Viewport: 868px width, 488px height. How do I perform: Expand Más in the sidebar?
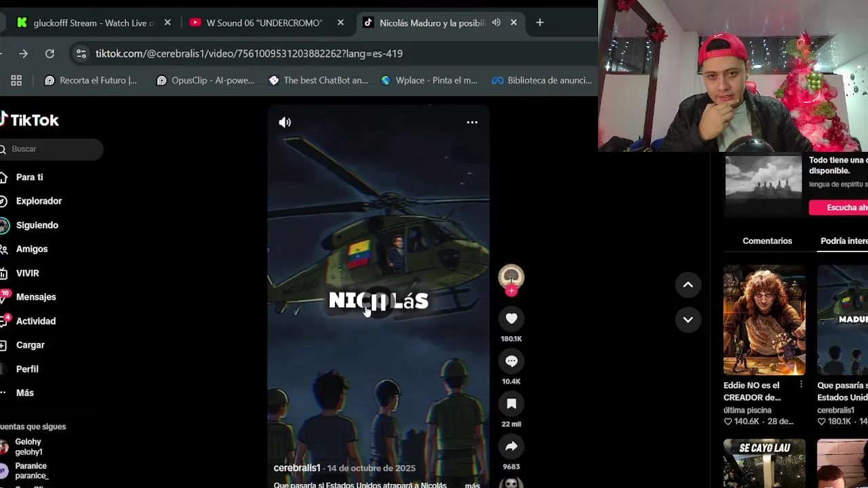[x=25, y=393]
